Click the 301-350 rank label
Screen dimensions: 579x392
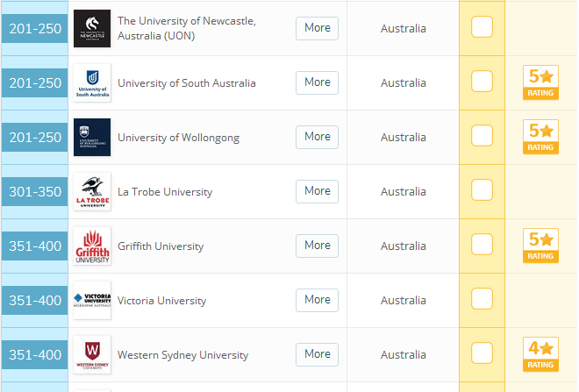(35, 192)
